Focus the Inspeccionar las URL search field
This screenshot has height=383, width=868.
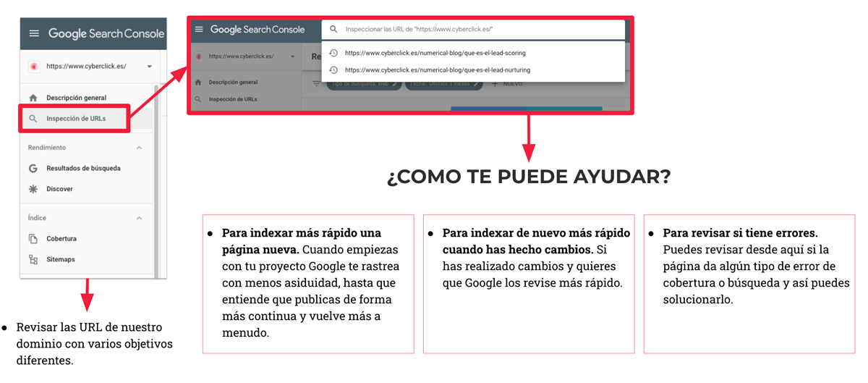pyautogui.click(x=473, y=30)
